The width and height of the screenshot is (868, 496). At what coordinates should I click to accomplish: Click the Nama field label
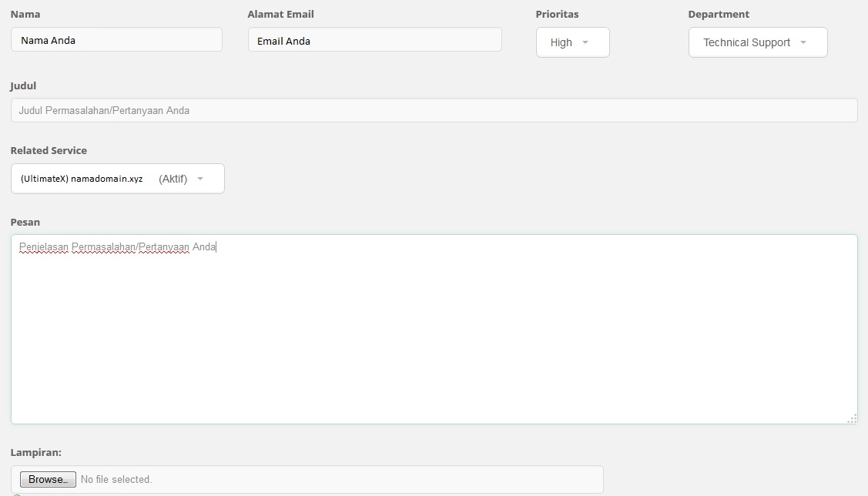tap(25, 14)
